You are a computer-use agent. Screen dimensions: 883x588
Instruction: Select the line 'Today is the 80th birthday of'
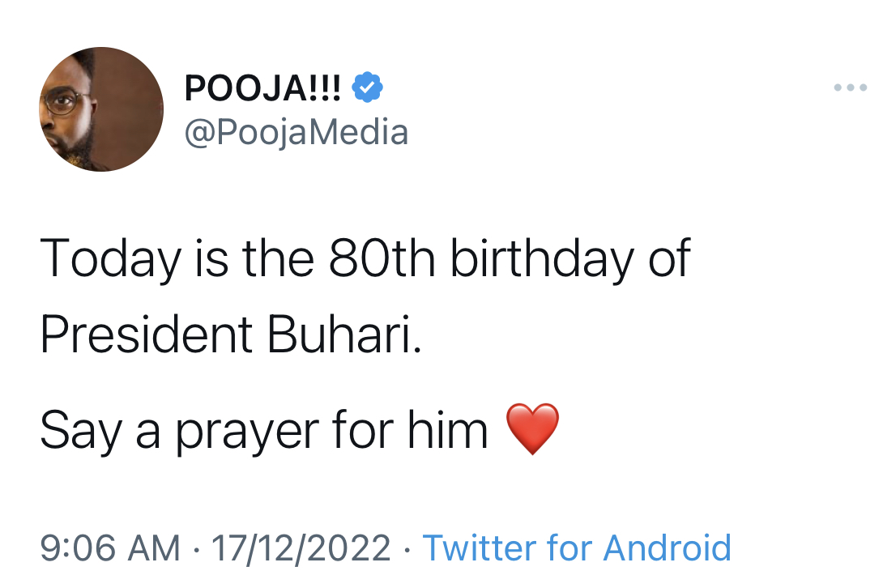[365, 259]
